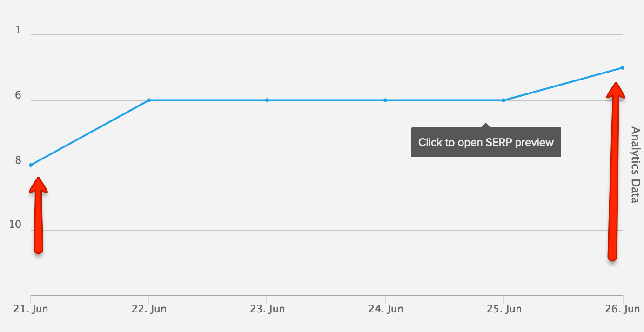Click the 23. Jun data point
The width and height of the screenshot is (644, 332).
(x=267, y=100)
